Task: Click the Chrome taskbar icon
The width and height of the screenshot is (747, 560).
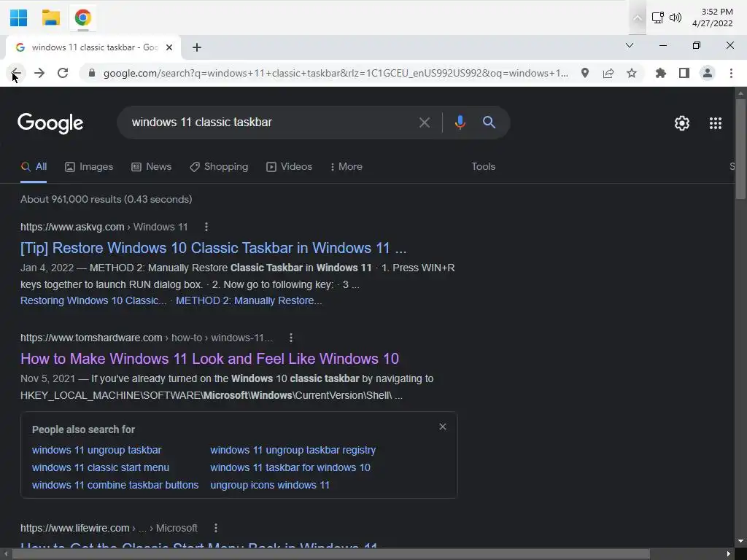Action: (x=83, y=17)
